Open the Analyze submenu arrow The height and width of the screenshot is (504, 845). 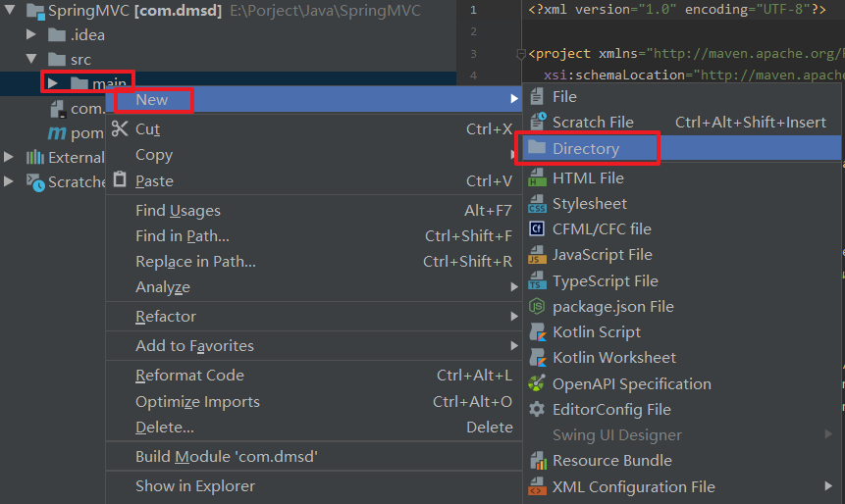click(514, 287)
